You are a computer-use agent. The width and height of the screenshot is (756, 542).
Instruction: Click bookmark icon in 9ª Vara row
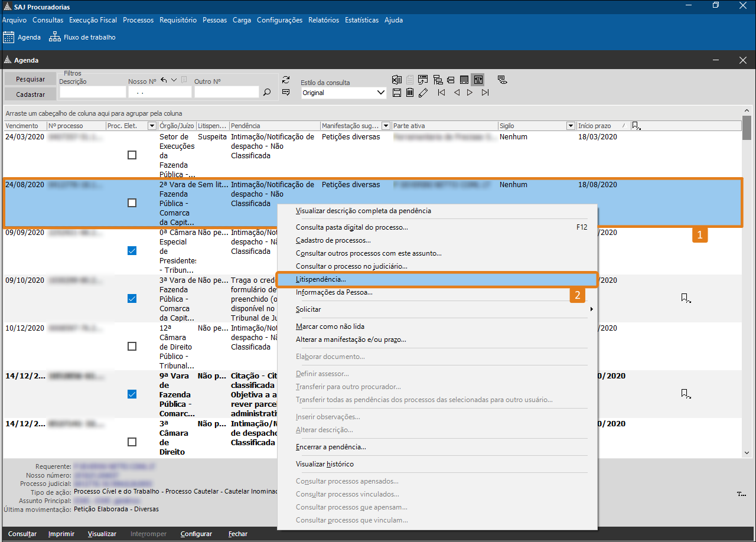coord(686,394)
